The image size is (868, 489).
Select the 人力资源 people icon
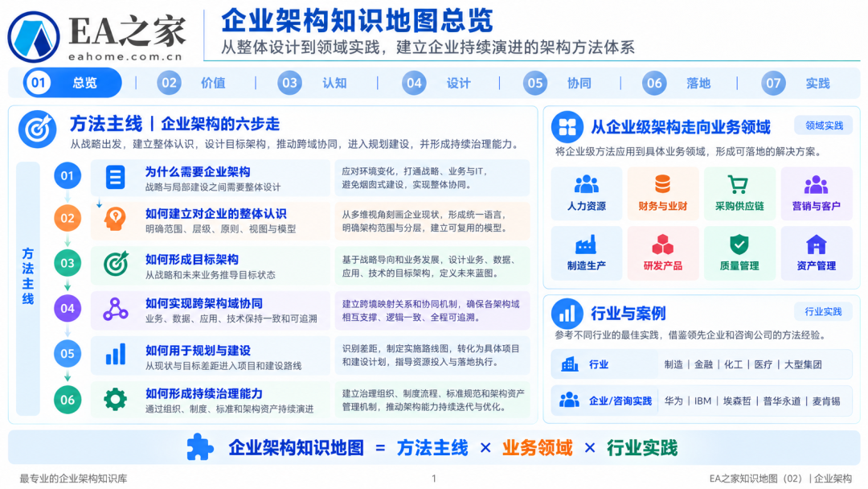coord(586,184)
